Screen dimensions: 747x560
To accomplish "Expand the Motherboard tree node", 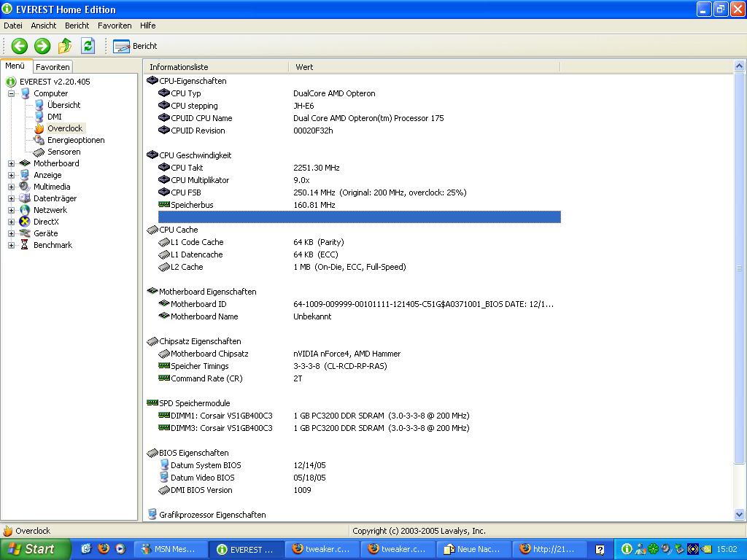I will [12, 163].
